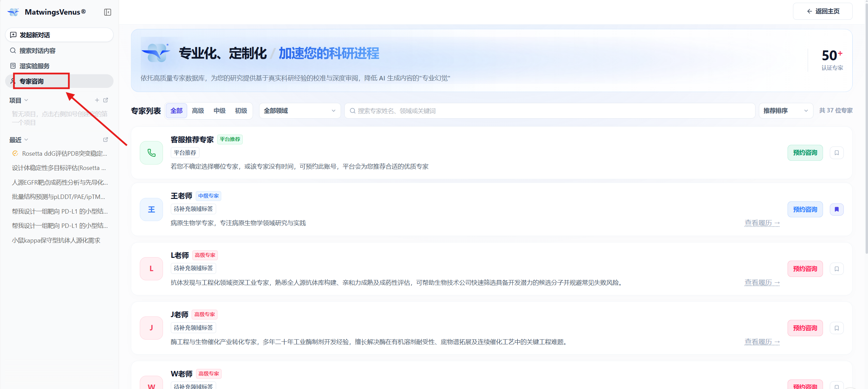
Task: Click the phone avatar of 客服推荐专家
Action: pyautogui.click(x=151, y=153)
